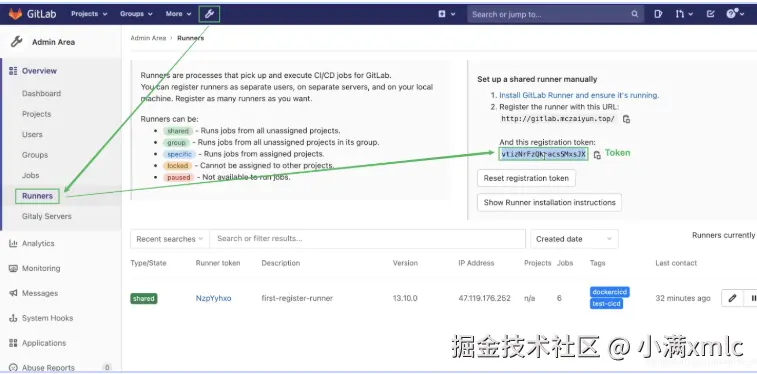Copy the registration token
The image size is (757, 374).
point(597,154)
